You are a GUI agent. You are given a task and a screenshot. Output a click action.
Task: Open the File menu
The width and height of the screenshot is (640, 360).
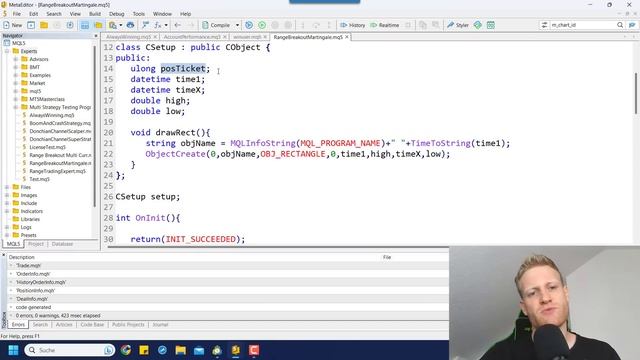pos(17,14)
